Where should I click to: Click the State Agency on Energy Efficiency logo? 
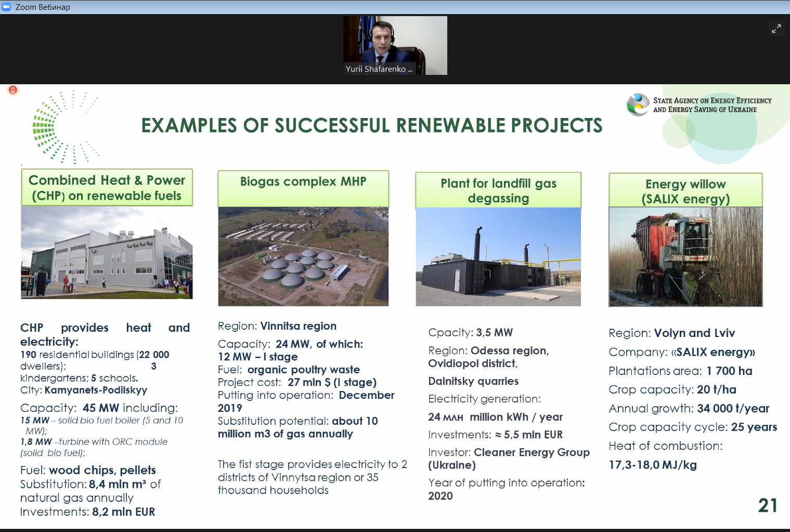pos(638,105)
